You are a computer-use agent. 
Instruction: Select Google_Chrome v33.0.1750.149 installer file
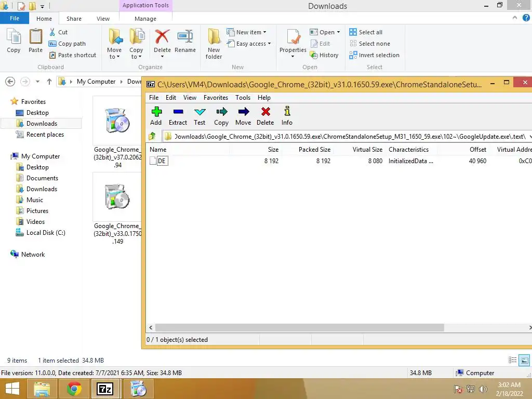(117, 209)
